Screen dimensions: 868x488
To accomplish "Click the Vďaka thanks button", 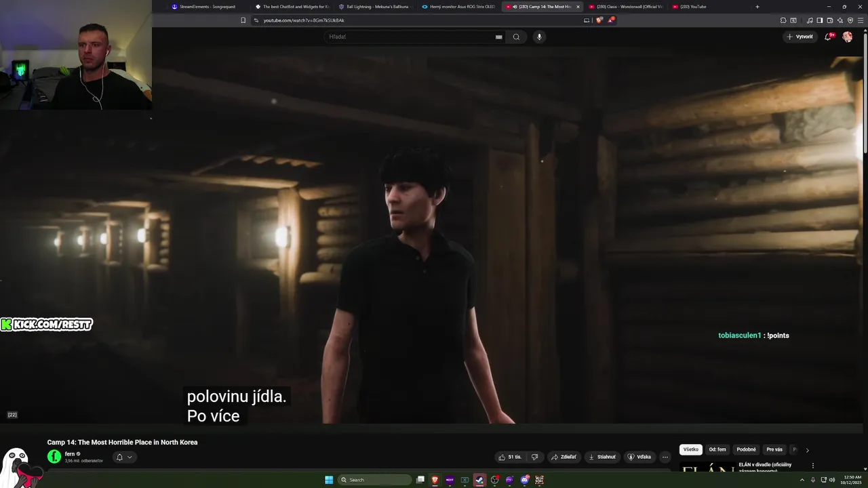I will pos(639,457).
